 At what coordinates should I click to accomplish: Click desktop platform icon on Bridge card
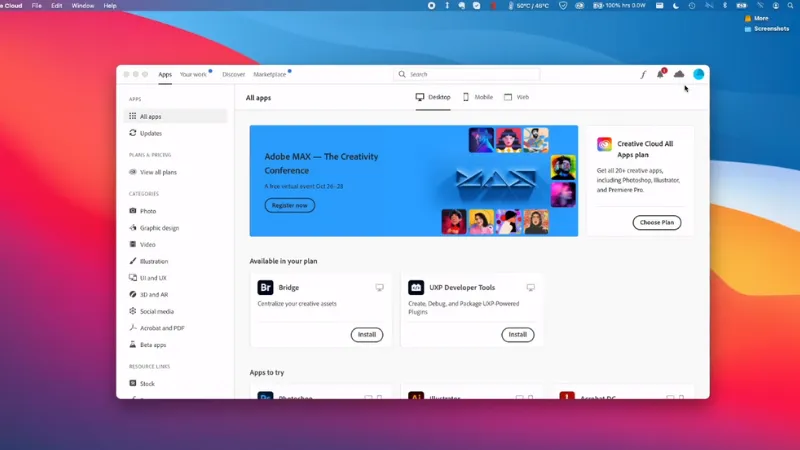point(380,288)
